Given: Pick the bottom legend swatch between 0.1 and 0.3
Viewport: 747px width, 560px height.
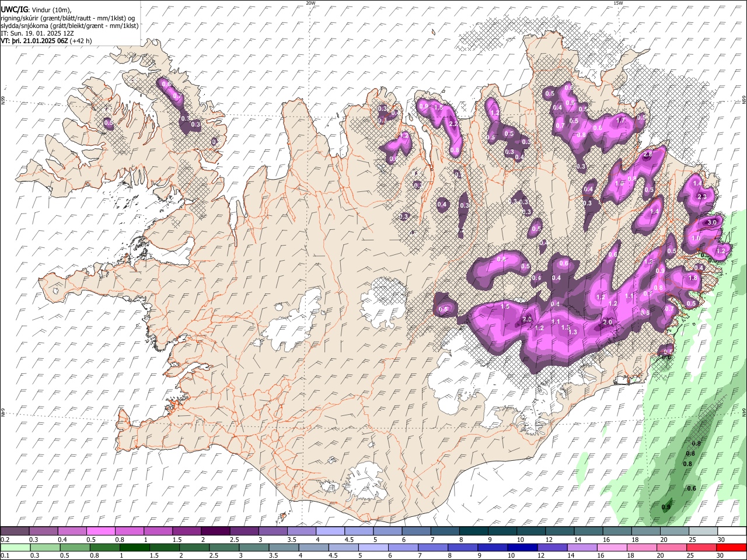Looking at the screenshot, I should click(x=15, y=547).
